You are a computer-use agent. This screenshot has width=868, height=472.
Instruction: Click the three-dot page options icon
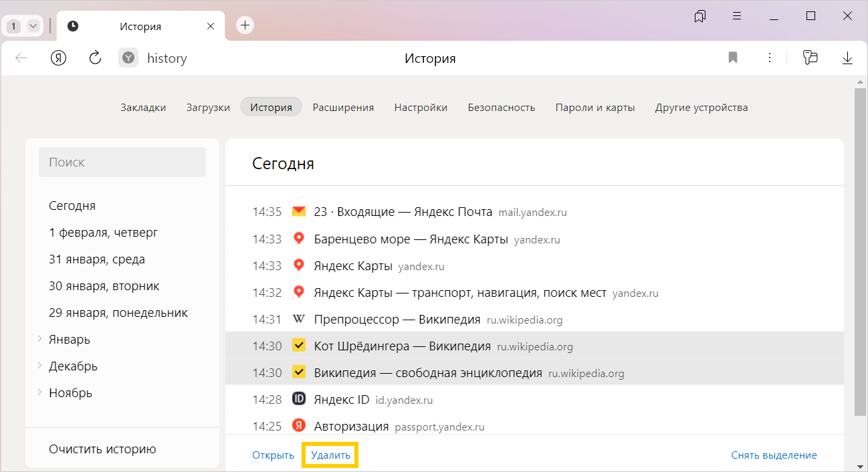tap(770, 58)
